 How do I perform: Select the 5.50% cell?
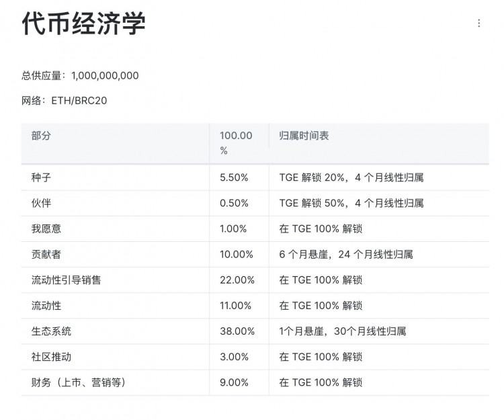(234, 177)
